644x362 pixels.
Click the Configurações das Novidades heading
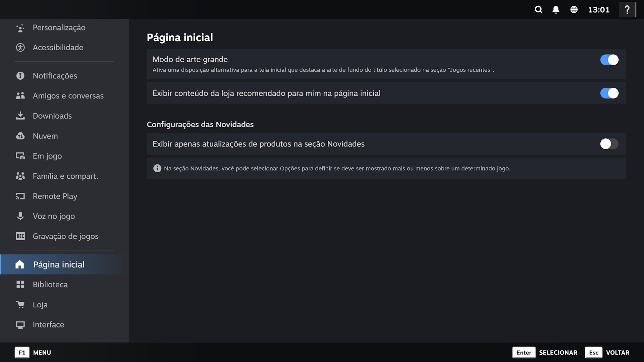200,124
